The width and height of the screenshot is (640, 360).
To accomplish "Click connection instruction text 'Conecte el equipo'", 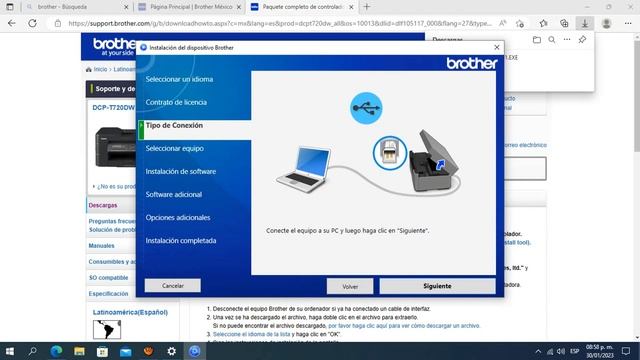I will point(347,231).
